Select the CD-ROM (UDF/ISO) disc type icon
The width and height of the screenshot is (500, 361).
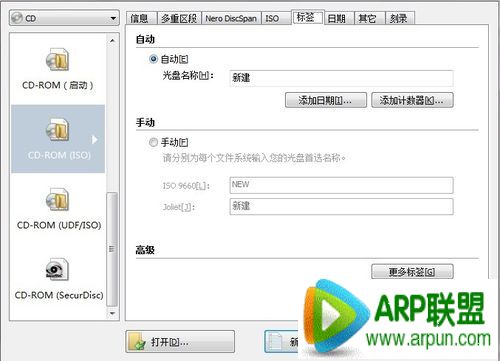point(57,199)
